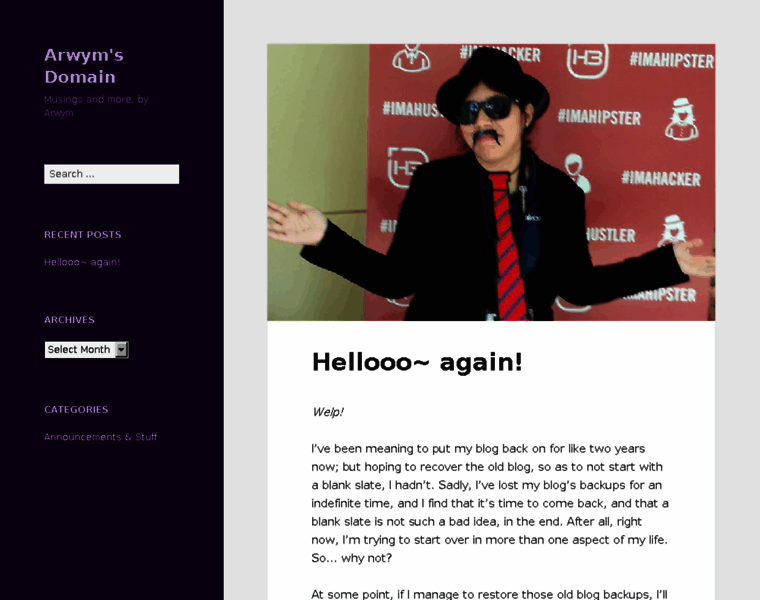Open the Announcements & Stuff category
760x600 pixels.
[x=100, y=437]
